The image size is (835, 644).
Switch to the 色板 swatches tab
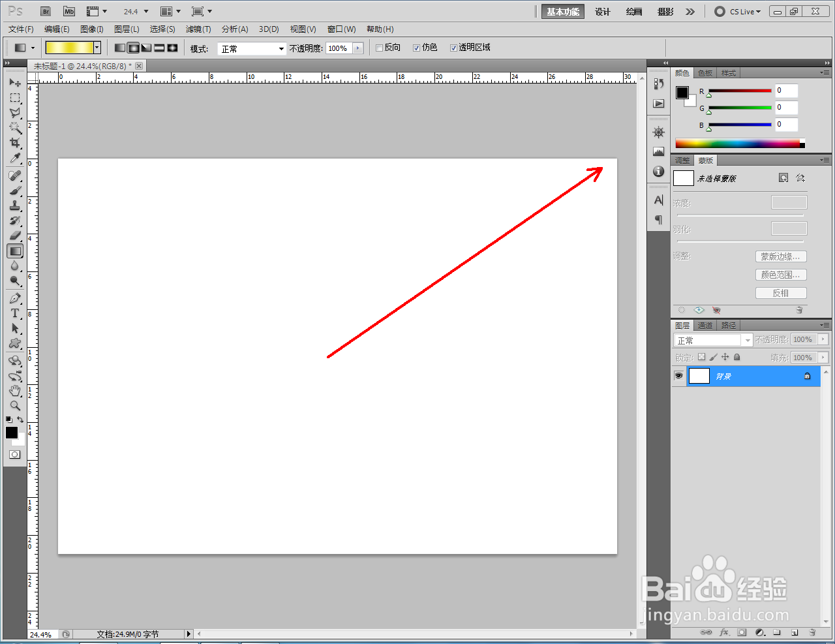(705, 73)
